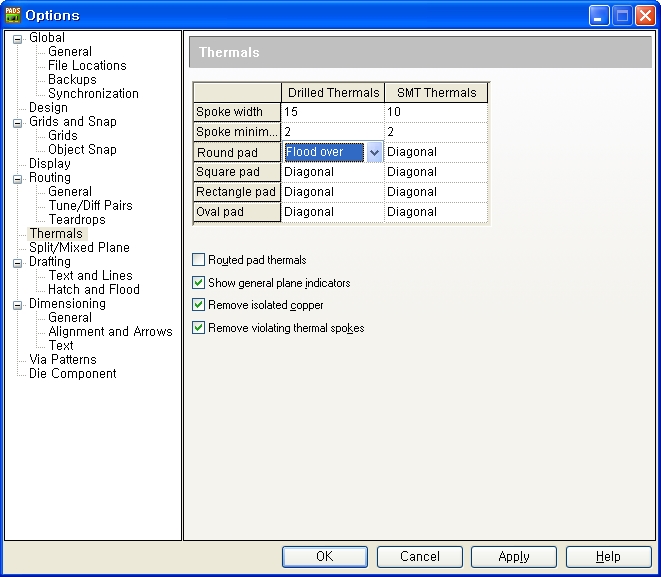Click the Drilled Thermals column header
Image resolution: width=661 pixels, height=577 pixels.
pos(333,93)
